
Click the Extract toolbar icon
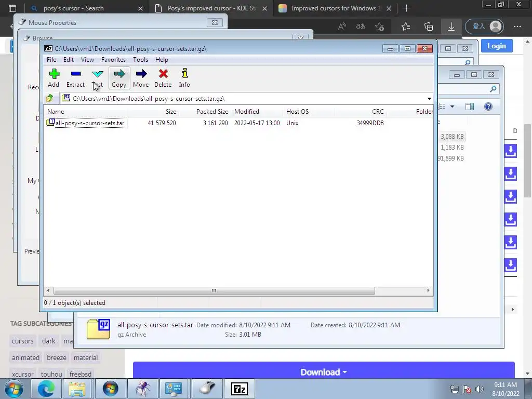tap(75, 78)
